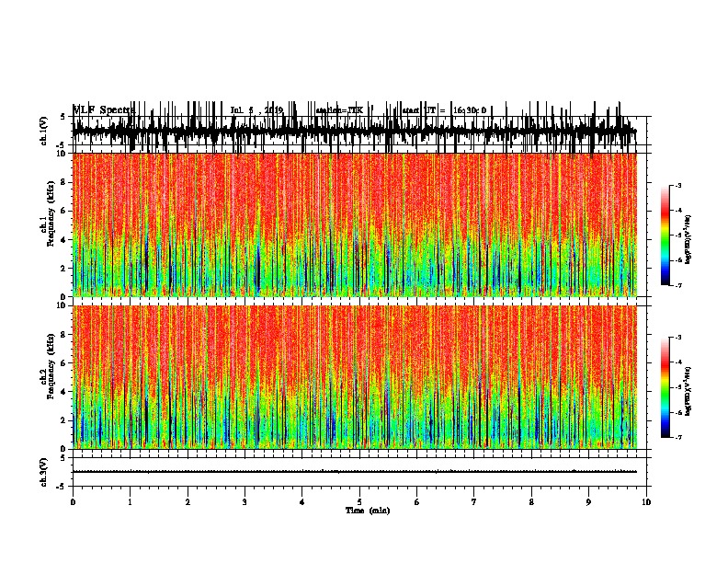Click the ch.2 color bar PSD units label

688,391
